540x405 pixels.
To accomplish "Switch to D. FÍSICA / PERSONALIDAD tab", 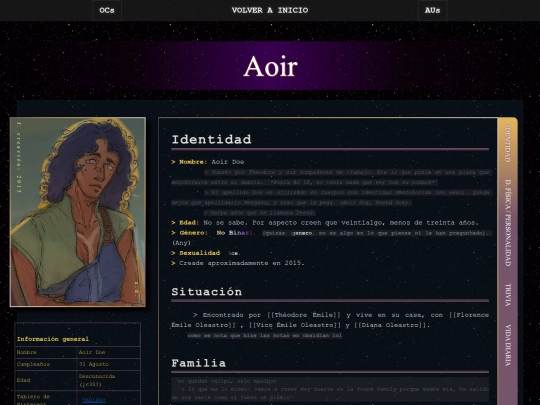I will pos(508,223).
